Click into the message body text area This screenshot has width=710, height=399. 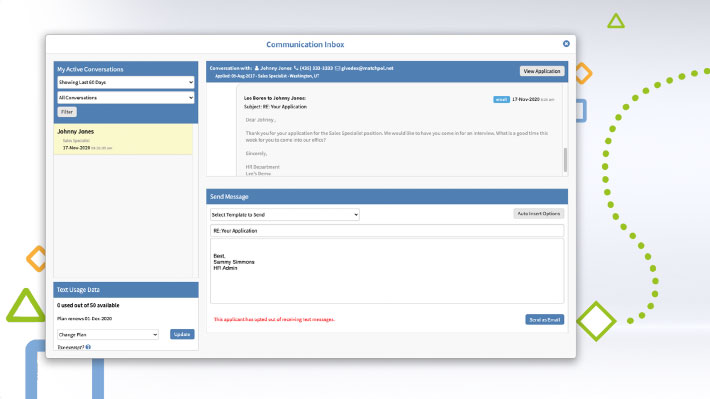387,271
